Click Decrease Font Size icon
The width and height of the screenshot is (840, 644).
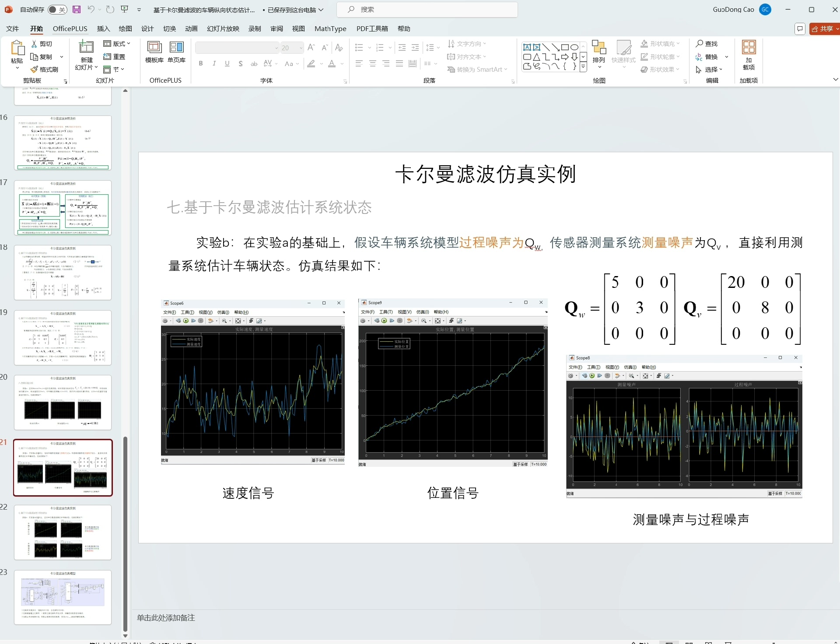pyautogui.click(x=325, y=48)
